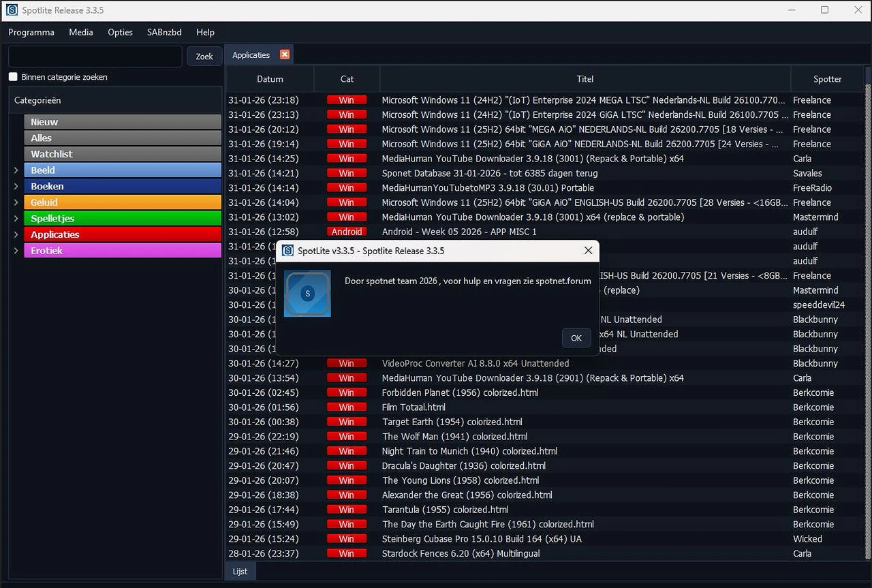Click the Spotlite icon inside the about dialog
Image resolution: width=872 pixels, height=588 pixels.
pos(307,294)
